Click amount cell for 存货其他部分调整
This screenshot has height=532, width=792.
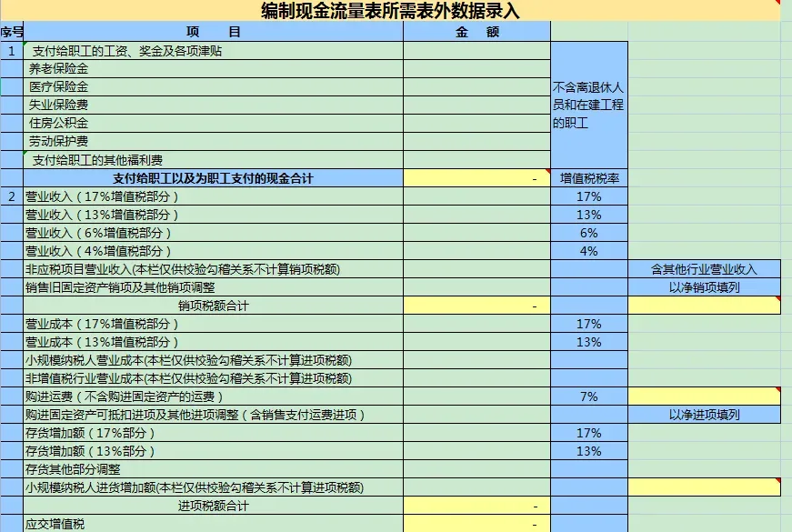click(x=476, y=469)
